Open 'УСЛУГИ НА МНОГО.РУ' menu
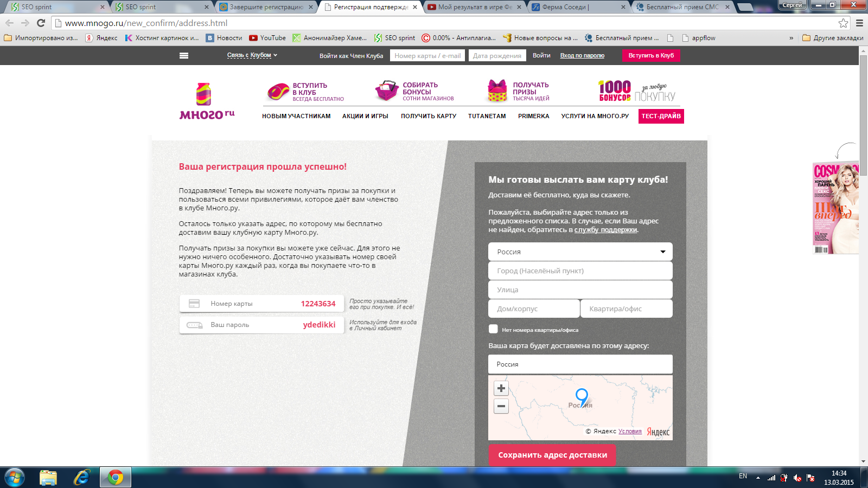Image resolution: width=868 pixels, height=488 pixels. 595,116
